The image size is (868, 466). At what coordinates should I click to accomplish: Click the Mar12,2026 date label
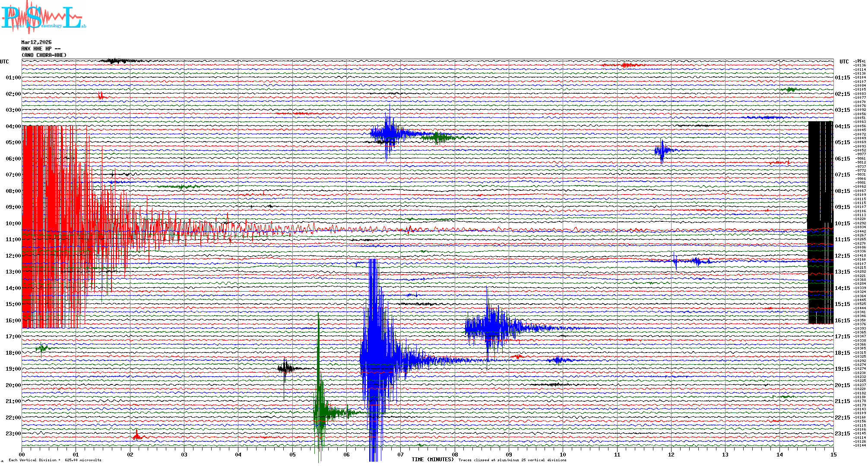tap(36, 42)
